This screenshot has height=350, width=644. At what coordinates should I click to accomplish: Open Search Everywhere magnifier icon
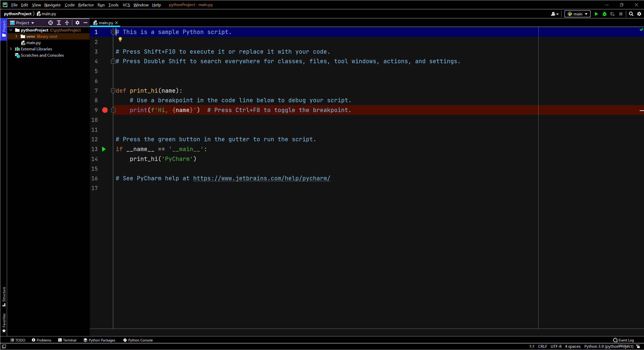click(x=631, y=14)
